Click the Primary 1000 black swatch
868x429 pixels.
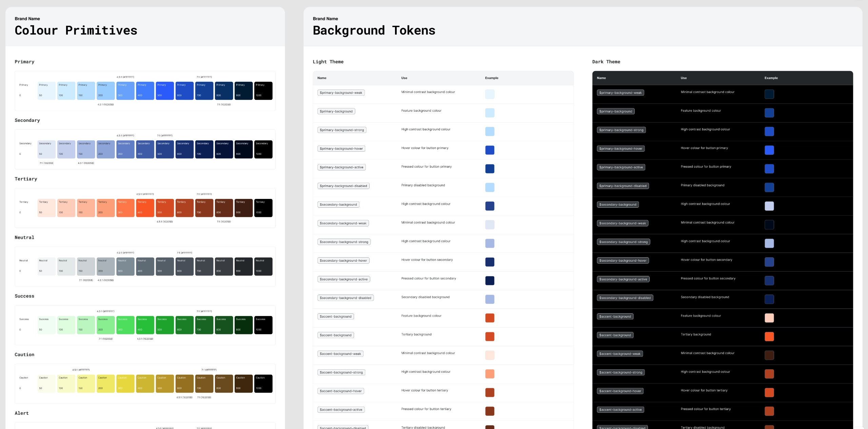tap(263, 91)
